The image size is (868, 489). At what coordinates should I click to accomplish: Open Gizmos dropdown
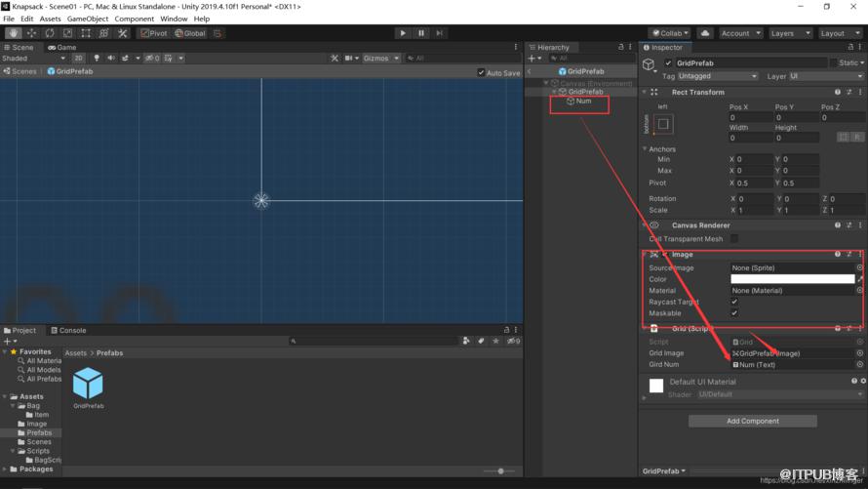(381, 59)
